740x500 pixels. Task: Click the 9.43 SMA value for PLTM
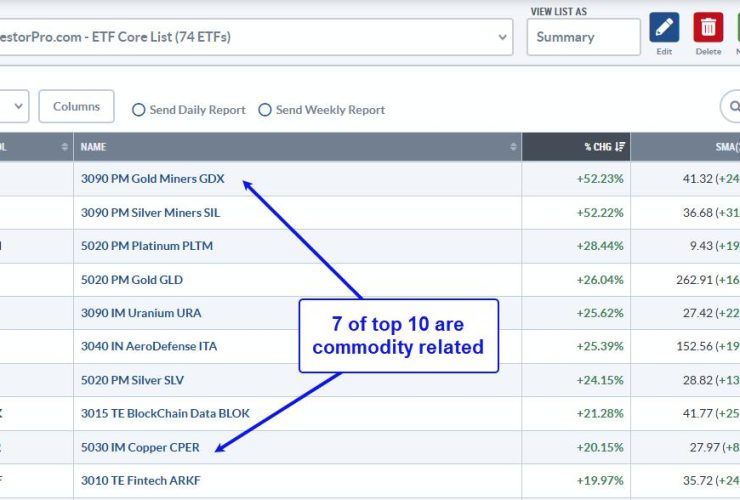(x=701, y=246)
